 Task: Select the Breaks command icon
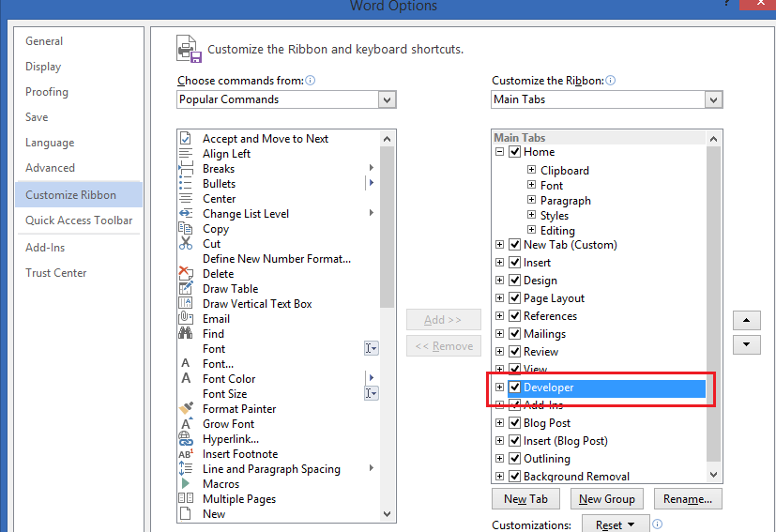click(186, 168)
